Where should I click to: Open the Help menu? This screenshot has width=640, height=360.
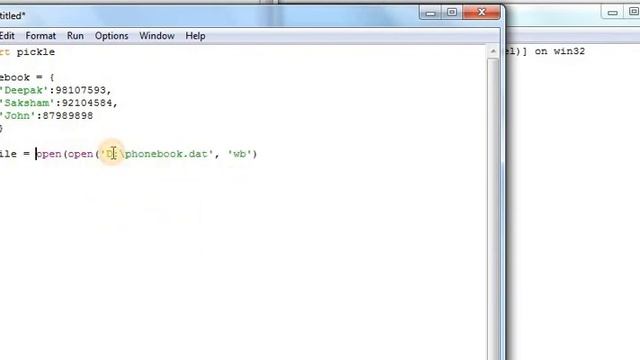click(195, 36)
